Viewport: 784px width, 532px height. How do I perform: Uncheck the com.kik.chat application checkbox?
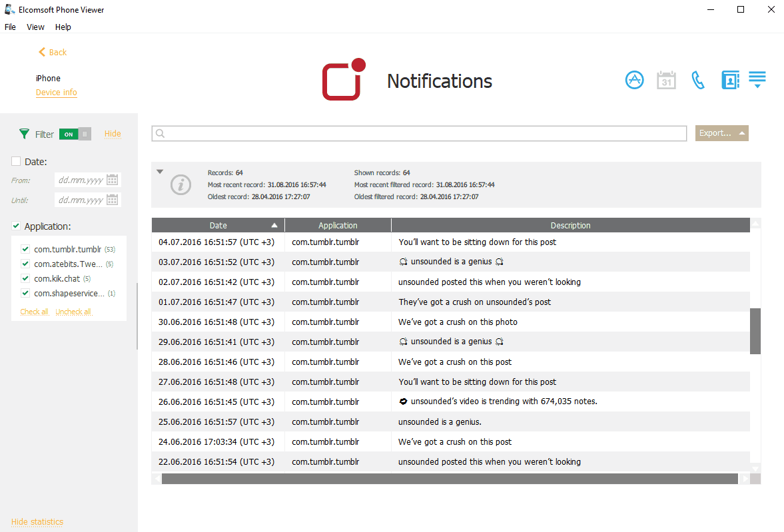pos(25,278)
